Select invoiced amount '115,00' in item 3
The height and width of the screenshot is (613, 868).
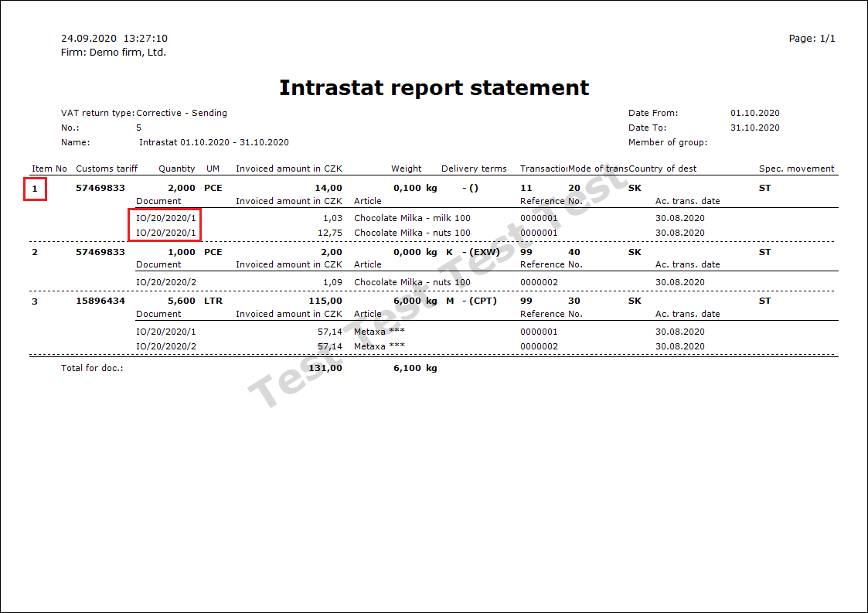pyautogui.click(x=325, y=301)
